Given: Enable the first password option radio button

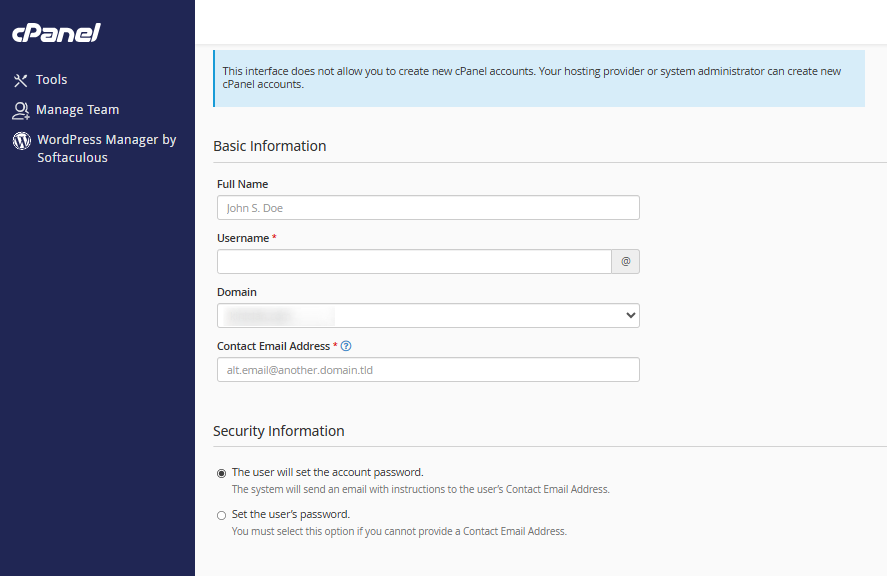Looking at the screenshot, I should pyautogui.click(x=221, y=472).
